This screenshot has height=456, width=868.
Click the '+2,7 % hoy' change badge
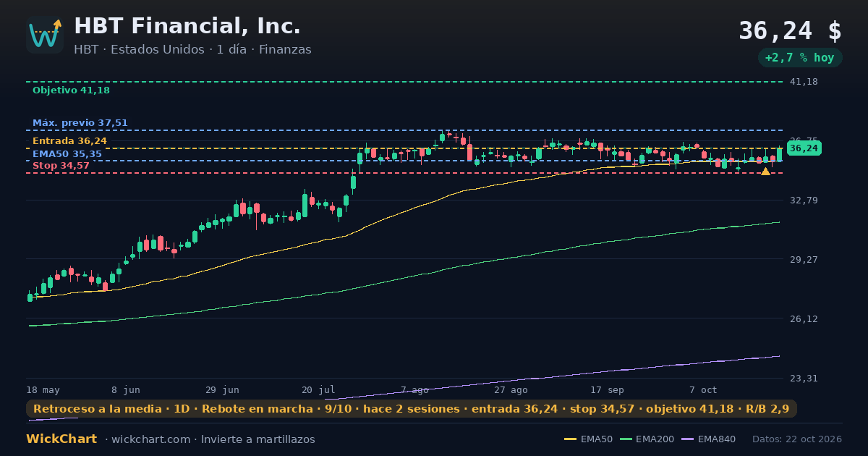[800, 58]
